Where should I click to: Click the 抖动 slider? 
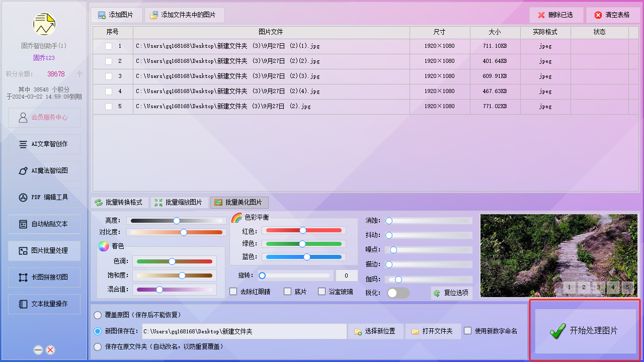pos(429,235)
